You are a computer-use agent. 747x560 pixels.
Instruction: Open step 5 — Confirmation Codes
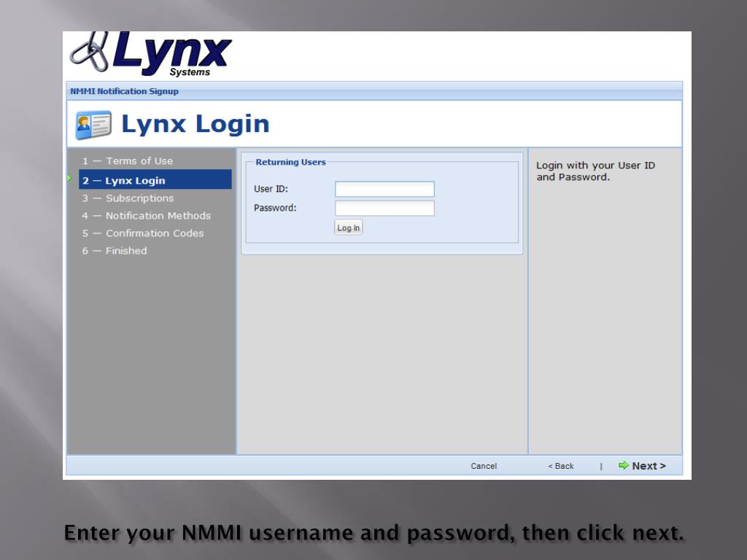(x=142, y=233)
